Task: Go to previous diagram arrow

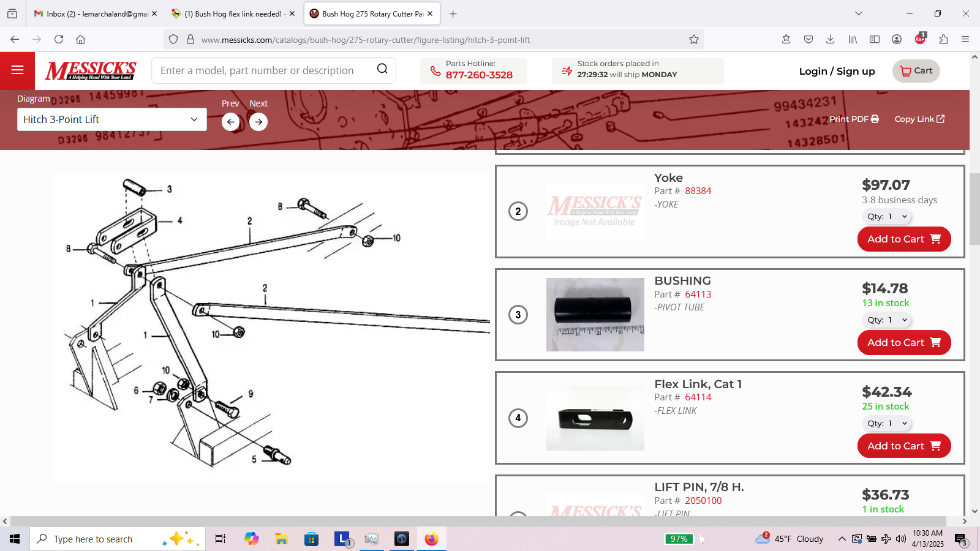Action: (230, 122)
